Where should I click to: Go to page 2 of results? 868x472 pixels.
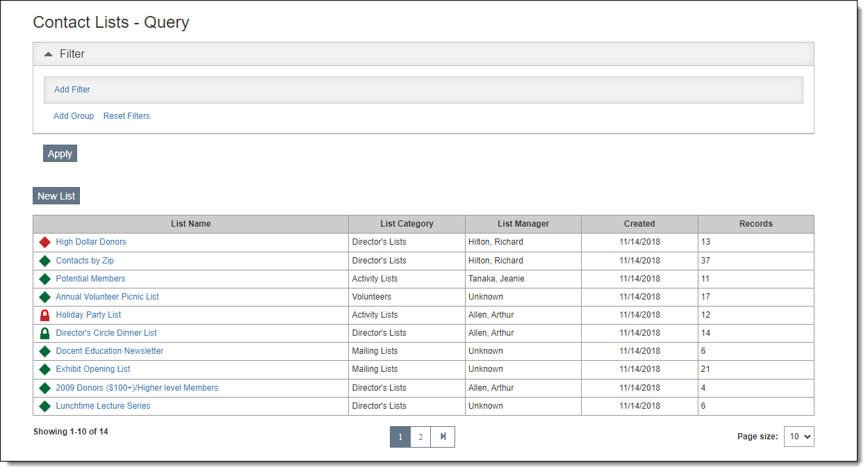420,437
